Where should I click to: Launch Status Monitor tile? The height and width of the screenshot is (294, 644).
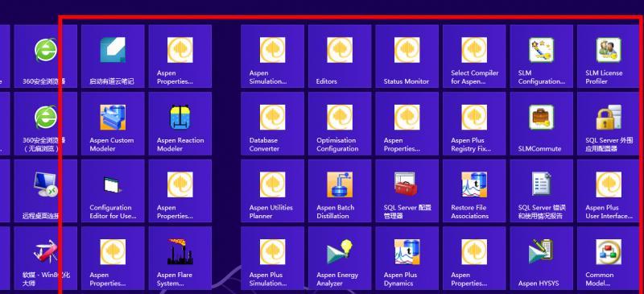click(407, 56)
